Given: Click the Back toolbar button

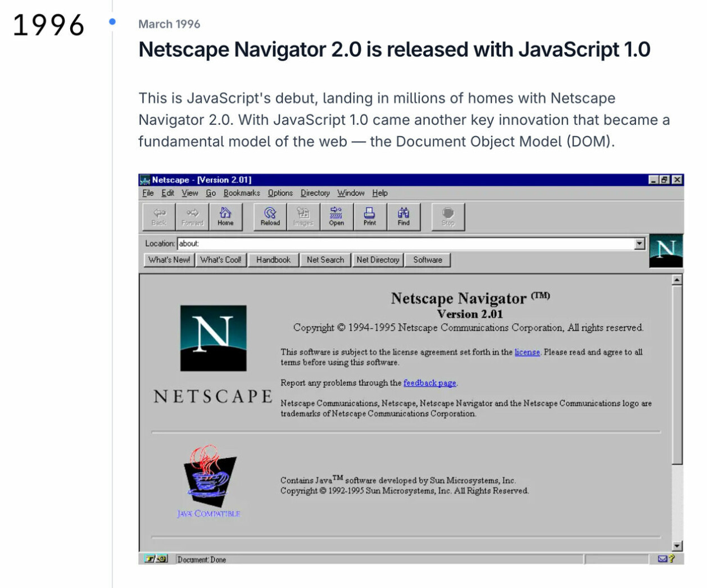Looking at the screenshot, I should tap(159, 216).
